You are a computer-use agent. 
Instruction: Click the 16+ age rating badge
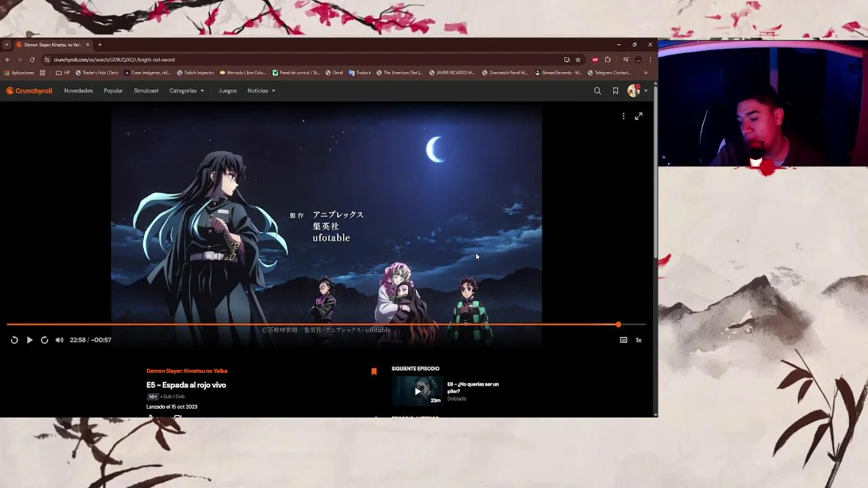point(153,396)
